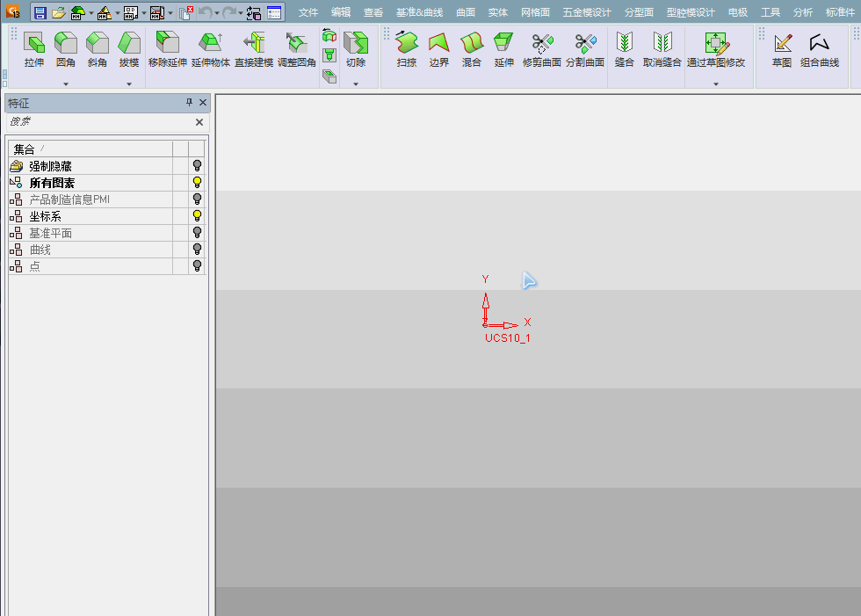Open the 查看 menu
This screenshot has height=616, width=861.
(x=373, y=12)
